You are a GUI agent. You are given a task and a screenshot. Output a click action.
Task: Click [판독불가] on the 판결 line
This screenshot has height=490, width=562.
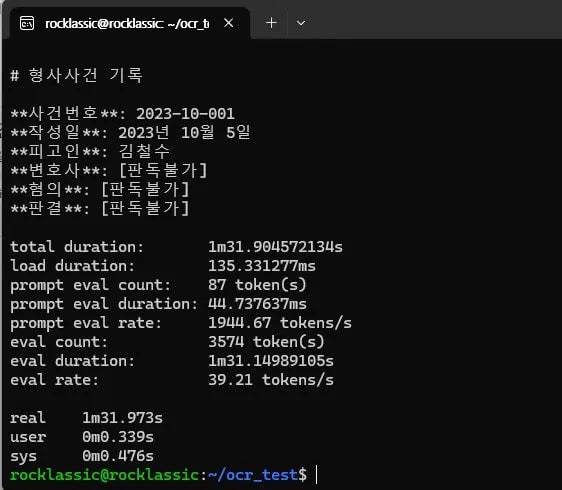point(145,208)
